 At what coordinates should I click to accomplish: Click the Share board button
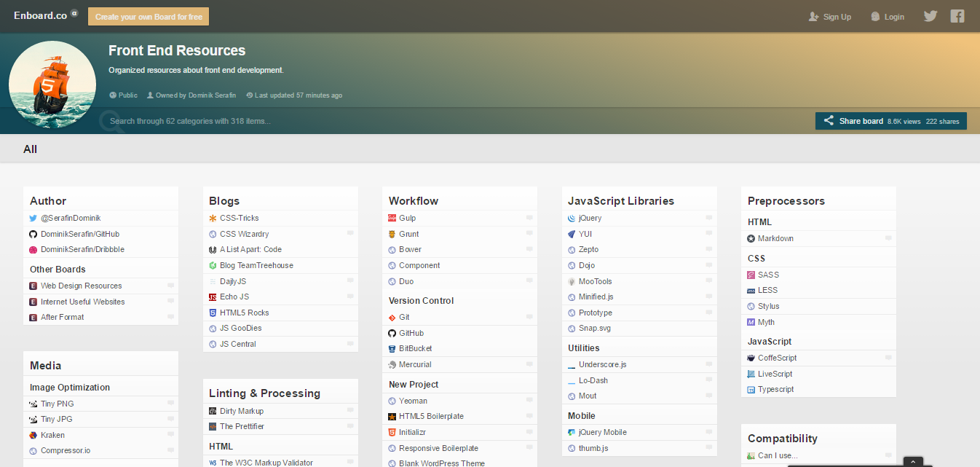[891, 121]
